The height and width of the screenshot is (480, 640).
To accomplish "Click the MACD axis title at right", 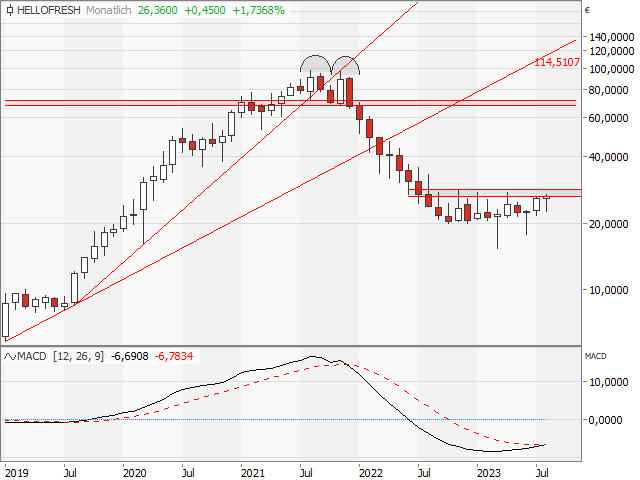I will [x=596, y=356].
